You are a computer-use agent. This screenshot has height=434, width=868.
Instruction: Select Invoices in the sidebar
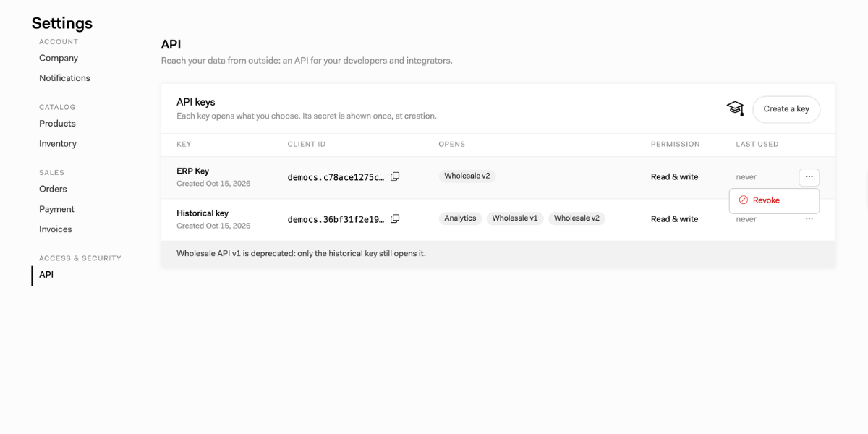(x=56, y=229)
